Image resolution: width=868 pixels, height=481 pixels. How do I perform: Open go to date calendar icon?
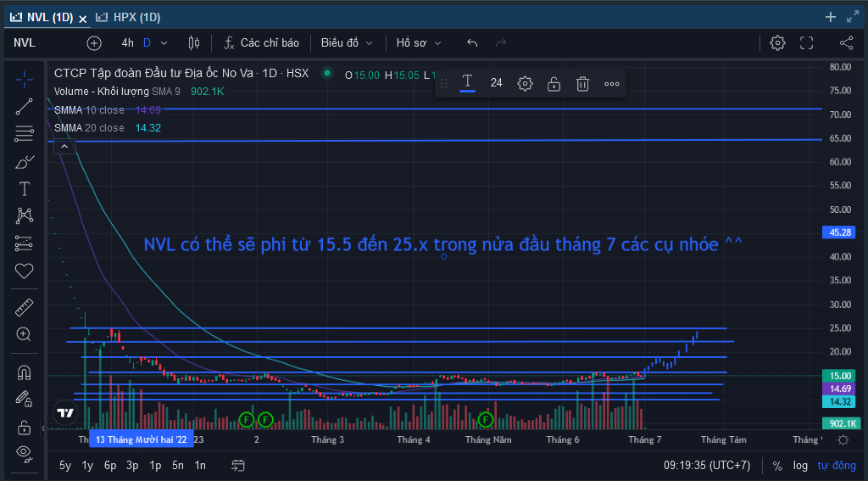[x=238, y=466]
